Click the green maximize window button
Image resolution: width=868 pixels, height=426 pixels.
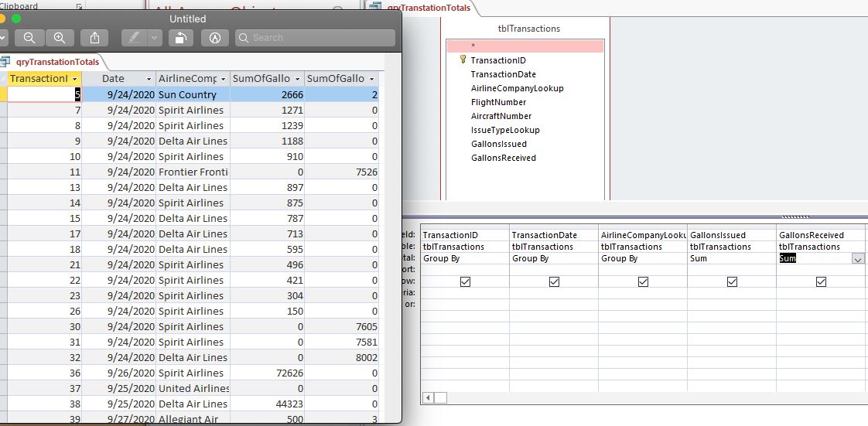tap(16, 19)
